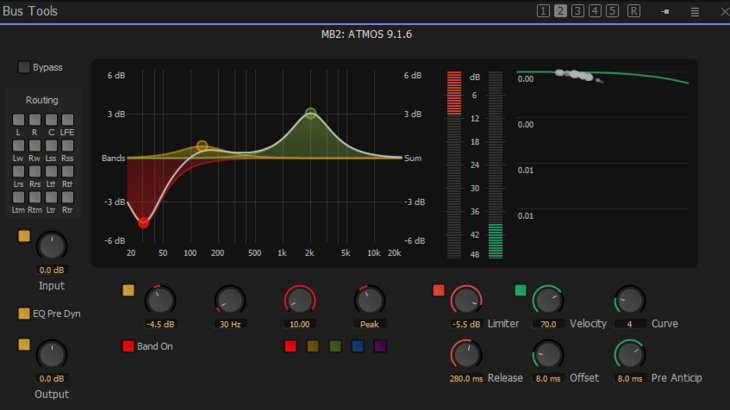Select the purple EQ band swatch
Image resolution: width=730 pixels, height=410 pixels.
(x=380, y=346)
